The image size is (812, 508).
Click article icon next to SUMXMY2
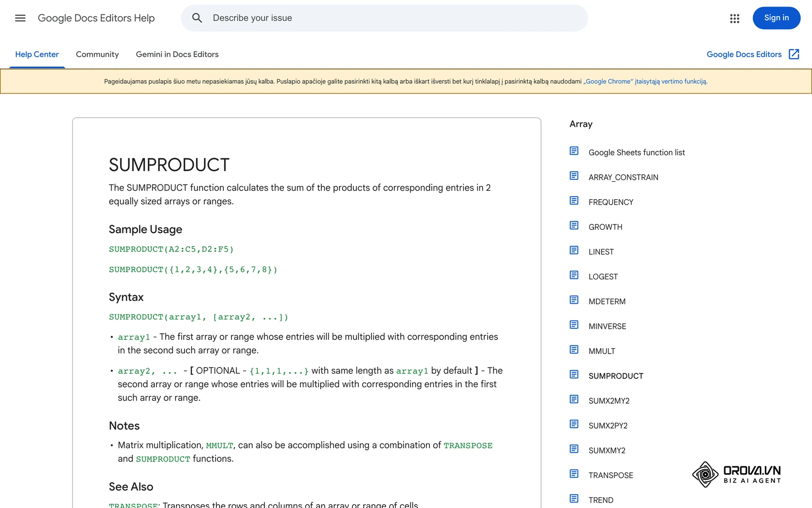(574, 450)
